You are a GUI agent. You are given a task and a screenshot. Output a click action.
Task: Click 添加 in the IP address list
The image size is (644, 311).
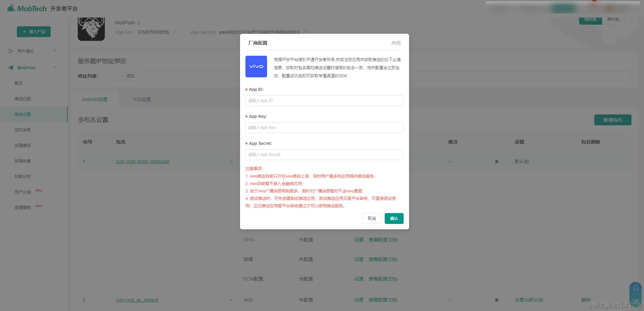[128, 76]
